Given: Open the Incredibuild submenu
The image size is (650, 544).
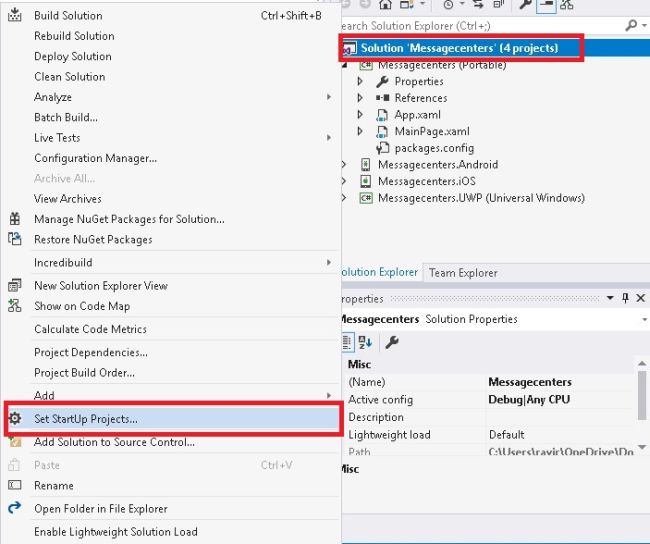Looking at the screenshot, I should (170, 262).
